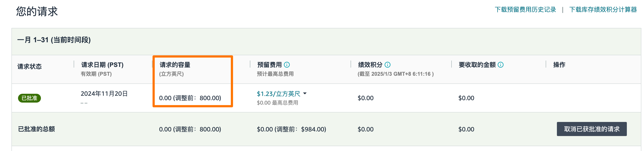Viewport: 644px width, 151px height.
Task: Click the green 已批准 status badge
Action: tap(29, 98)
